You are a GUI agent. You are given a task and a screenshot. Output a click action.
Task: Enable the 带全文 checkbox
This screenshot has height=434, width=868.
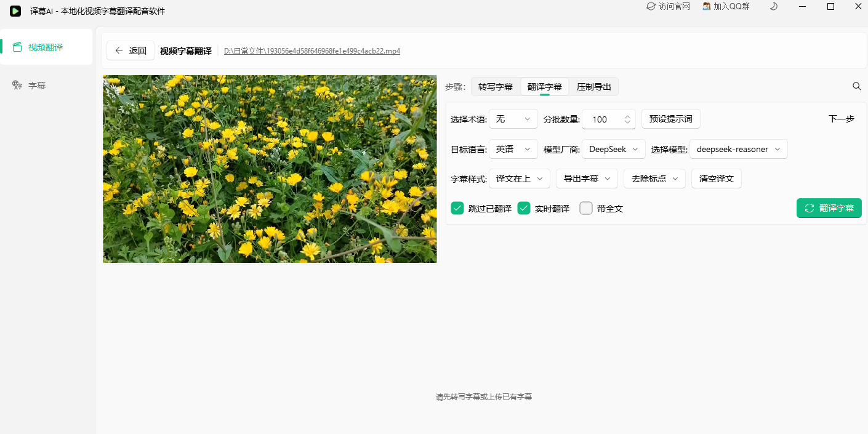pos(586,208)
